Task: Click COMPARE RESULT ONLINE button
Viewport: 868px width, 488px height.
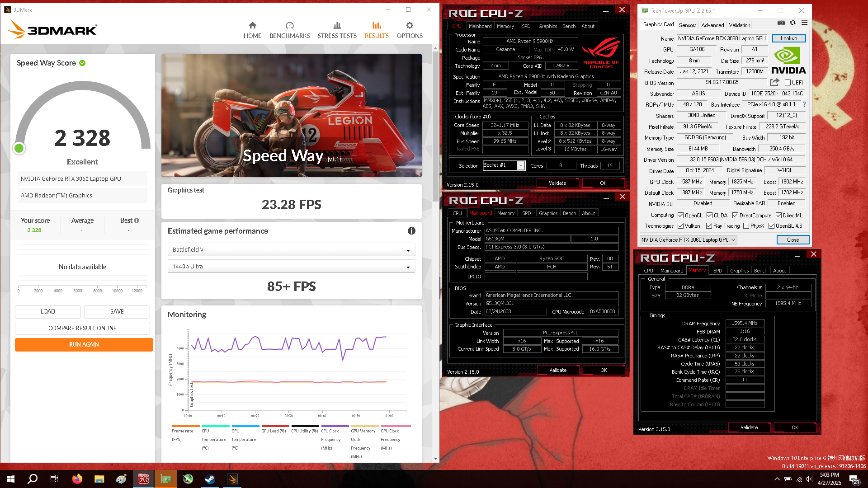Action: [82, 328]
